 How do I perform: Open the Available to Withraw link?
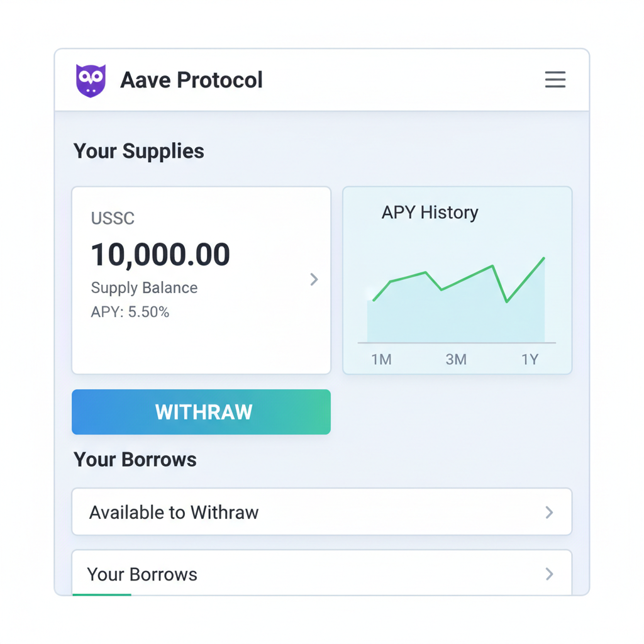pyautogui.click(x=174, y=511)
